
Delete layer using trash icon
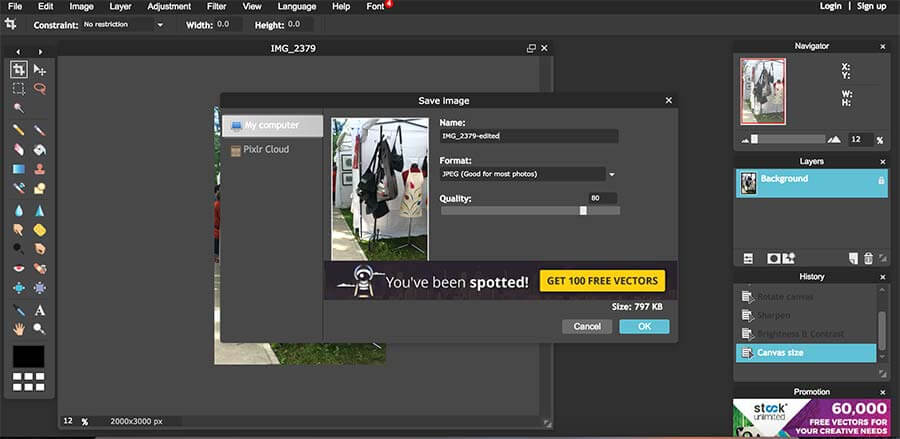click(x=868, y=258)
